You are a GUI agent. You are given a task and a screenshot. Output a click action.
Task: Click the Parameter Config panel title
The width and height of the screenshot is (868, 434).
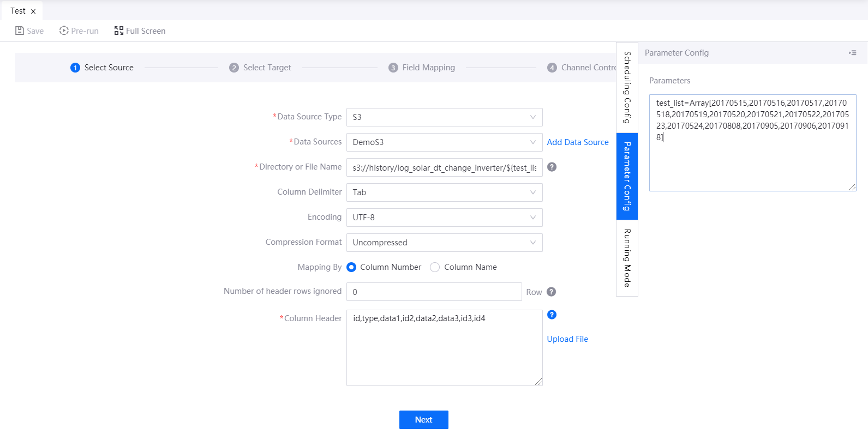pyautogui.click(x=677, y=53)
